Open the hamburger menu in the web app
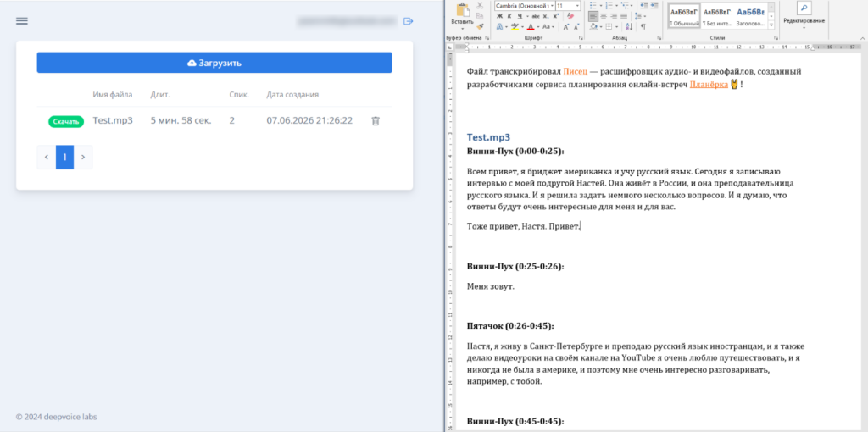The width and height of the screenshot is (868, 432). click(x=22, y=21)
